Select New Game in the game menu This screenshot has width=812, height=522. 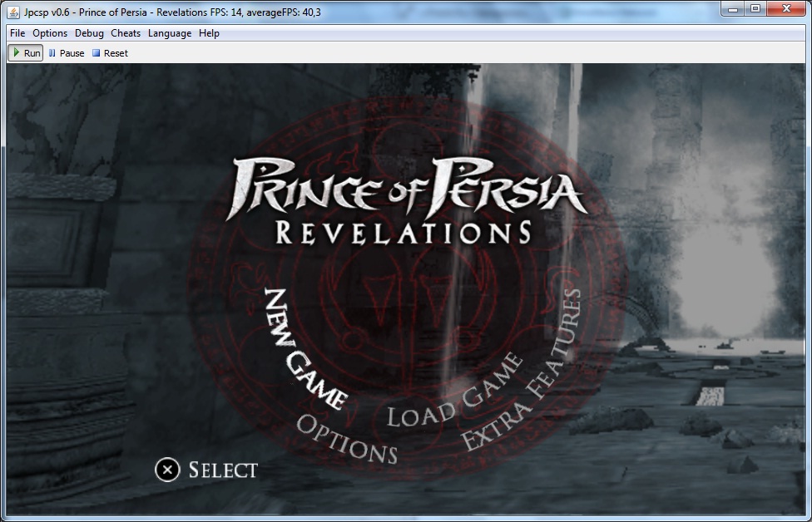point(305,349)
